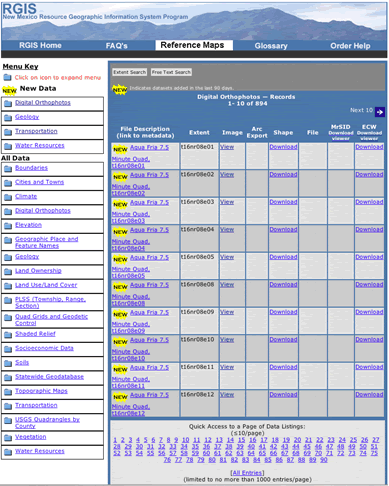
Task: Expand the Shaded Relief folder icon
Action: [8, 334]
